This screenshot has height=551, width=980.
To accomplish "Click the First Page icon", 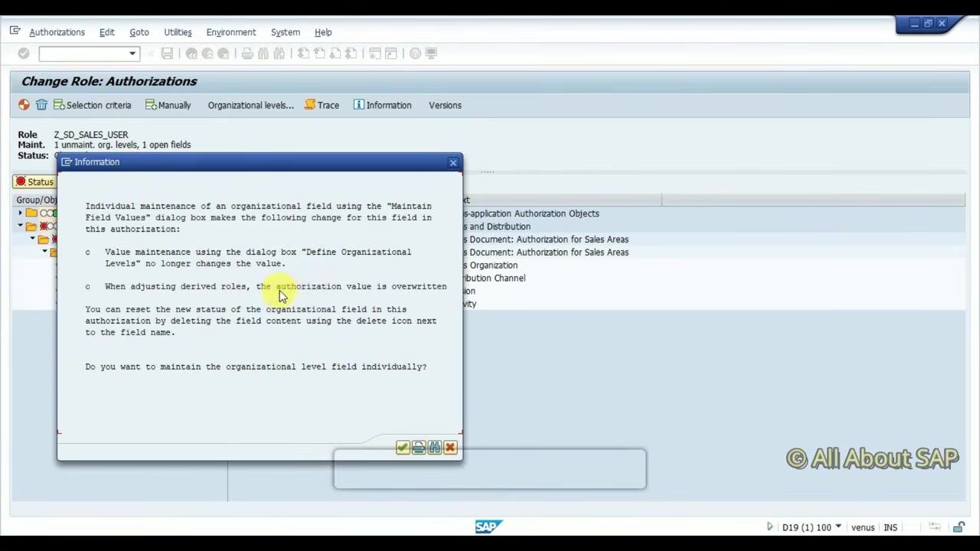I will point(303,54).
